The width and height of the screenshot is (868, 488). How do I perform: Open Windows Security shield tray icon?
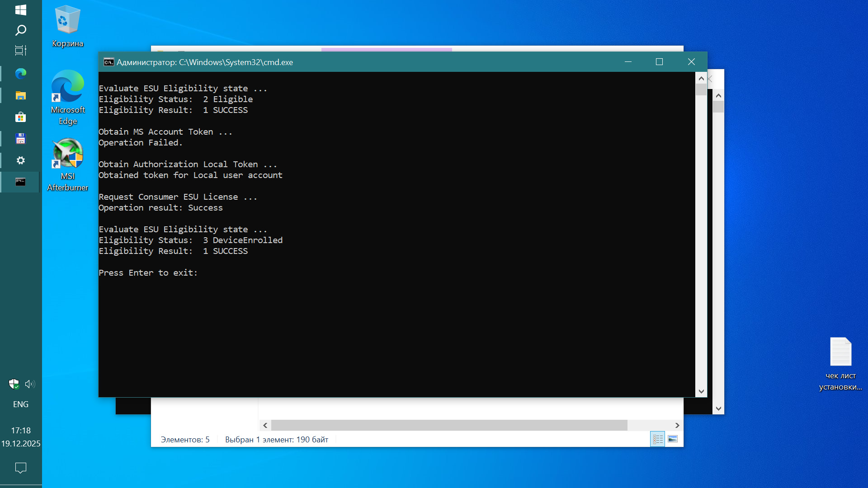point(14,384)
